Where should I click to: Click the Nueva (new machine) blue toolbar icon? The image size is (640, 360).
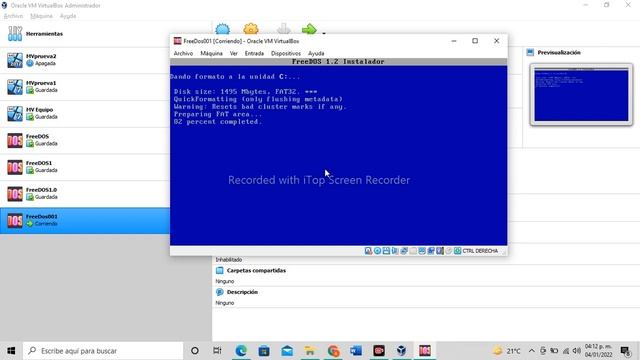[x=222, y=29]
